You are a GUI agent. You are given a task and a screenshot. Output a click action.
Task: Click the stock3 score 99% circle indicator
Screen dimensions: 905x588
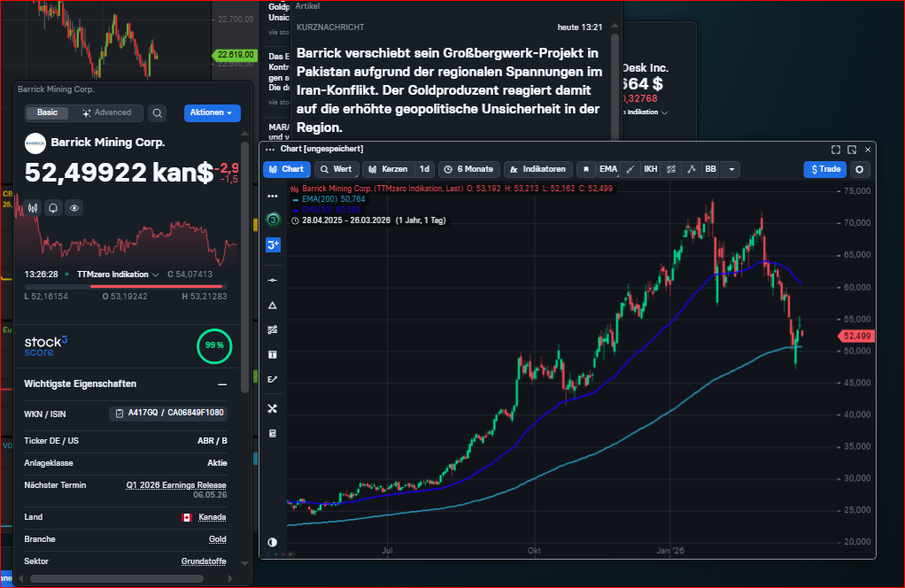click(213, 345)
